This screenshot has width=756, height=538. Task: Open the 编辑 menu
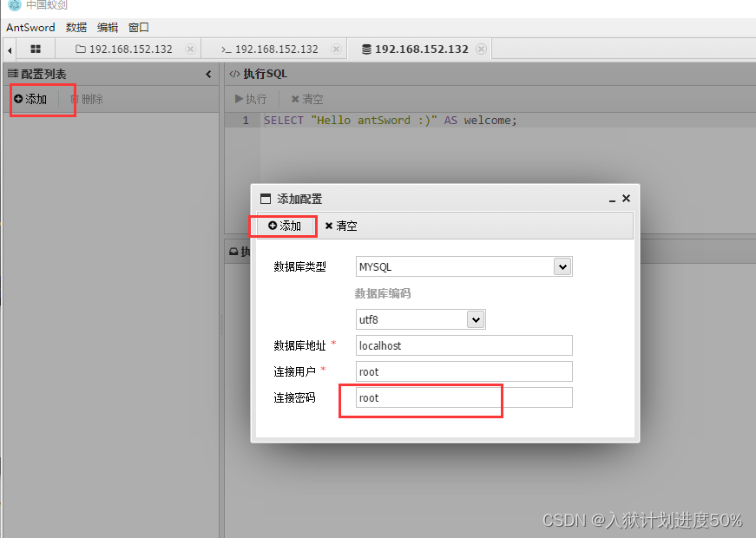pos(107,28)
